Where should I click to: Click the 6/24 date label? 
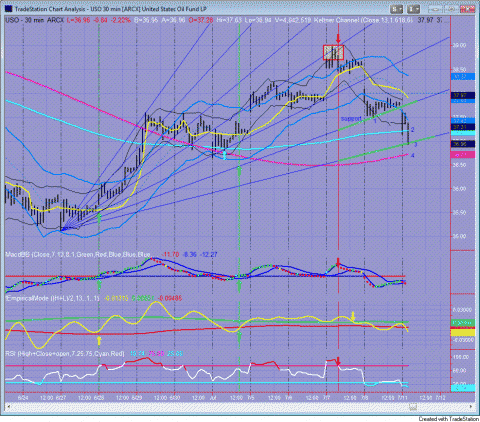pyautogui.click(x=23, y=398)
